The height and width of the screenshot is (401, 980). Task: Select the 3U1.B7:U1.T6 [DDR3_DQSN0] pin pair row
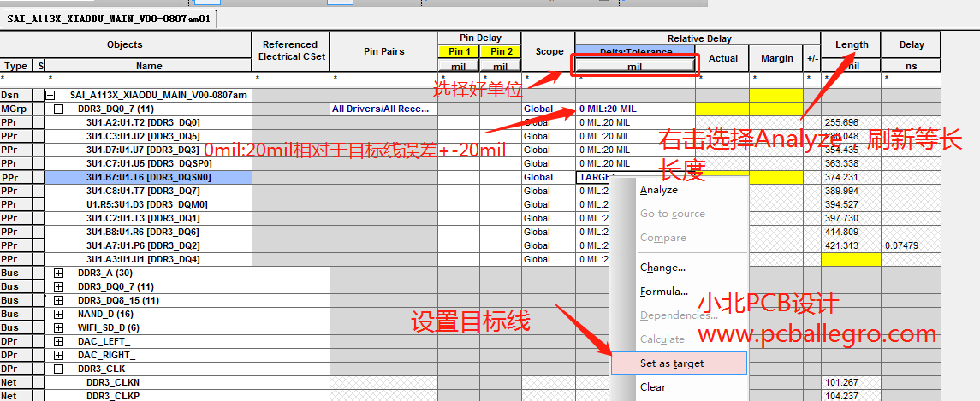coord(148,178)
